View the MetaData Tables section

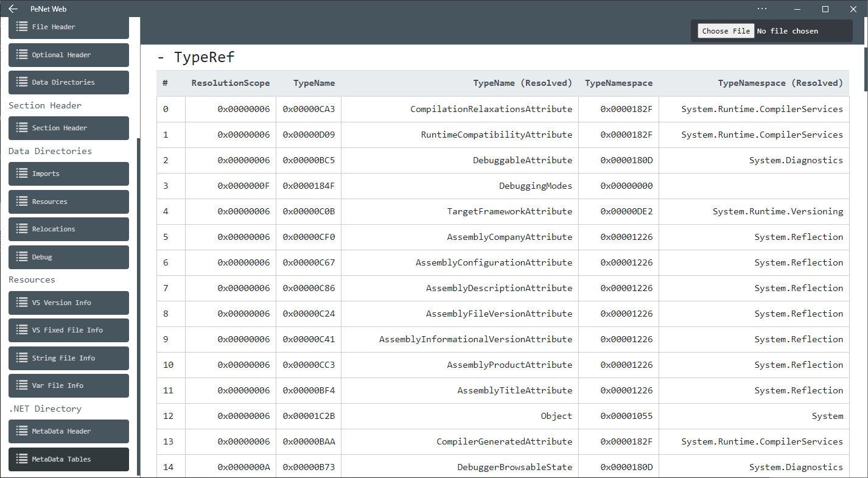(68, 459)
